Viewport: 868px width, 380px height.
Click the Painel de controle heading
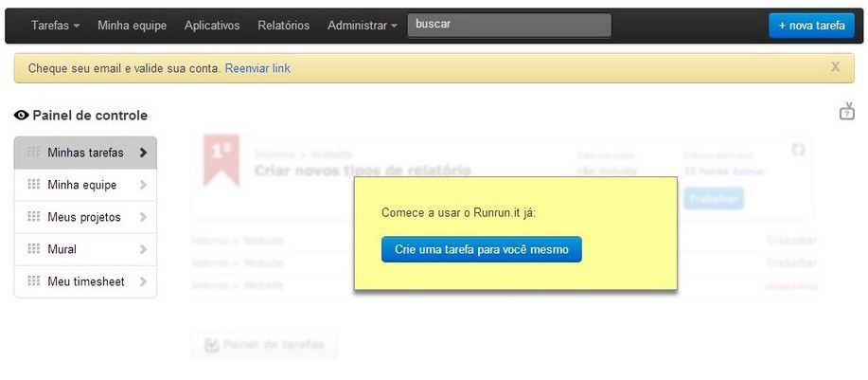click(90, 116)
